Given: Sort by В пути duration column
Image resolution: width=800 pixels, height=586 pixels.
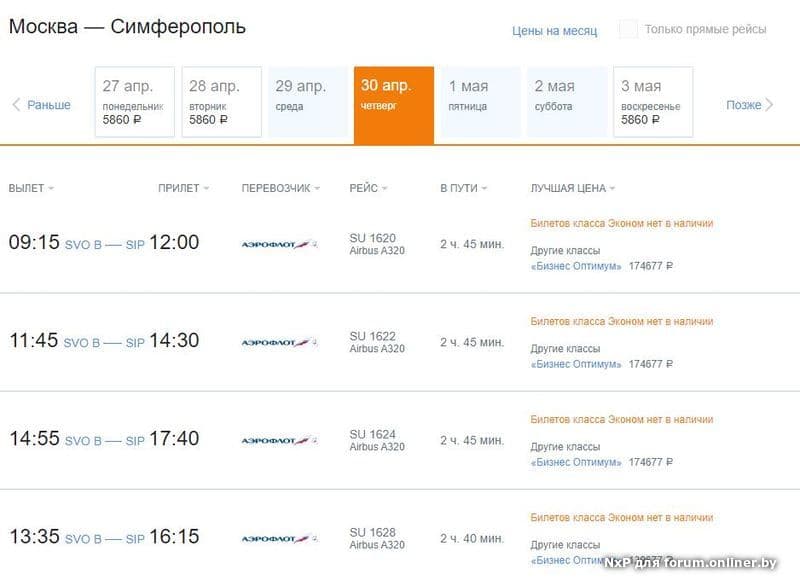Looking at the screenshot, I should 463,188.
